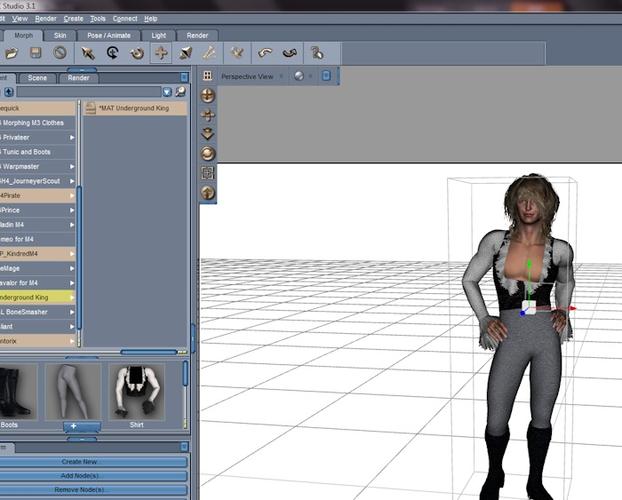Select the arrow node selection tool

[x=88, y=53]
